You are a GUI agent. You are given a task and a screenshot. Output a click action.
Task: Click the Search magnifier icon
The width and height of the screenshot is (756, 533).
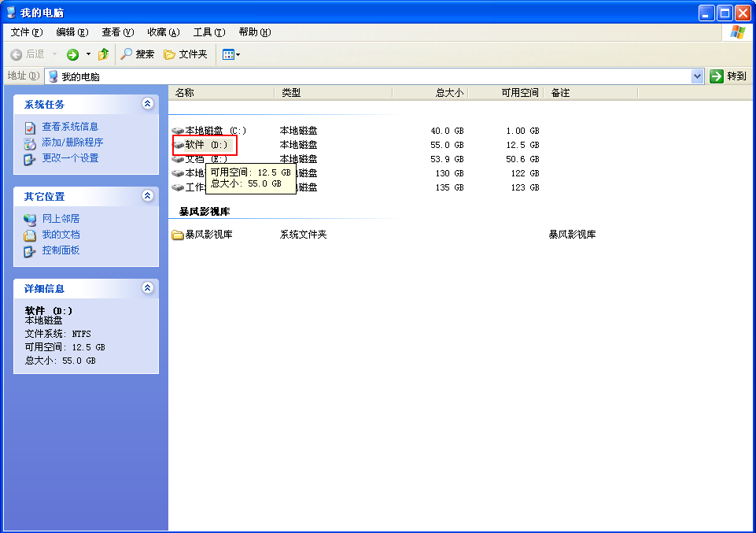point(127,54)
